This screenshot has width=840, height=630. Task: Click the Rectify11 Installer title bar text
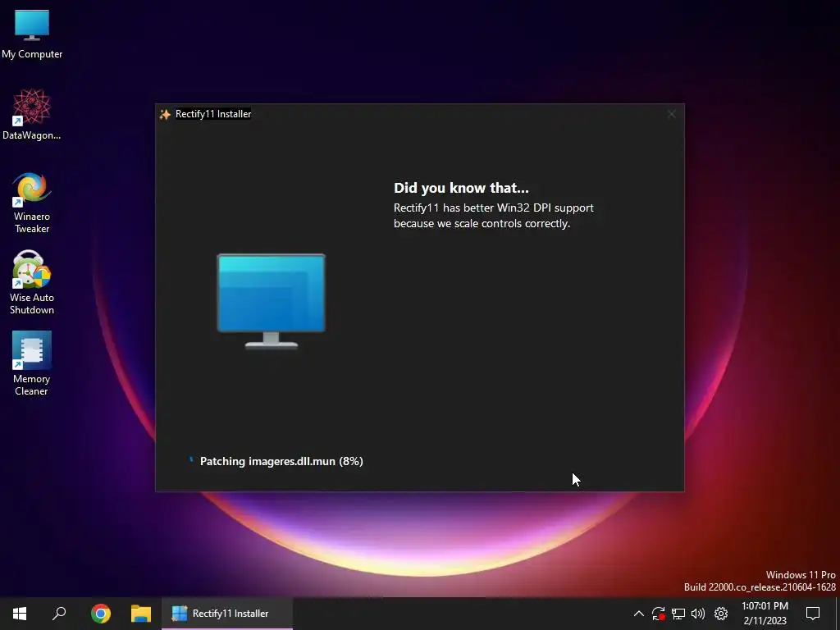coord(213,114)
